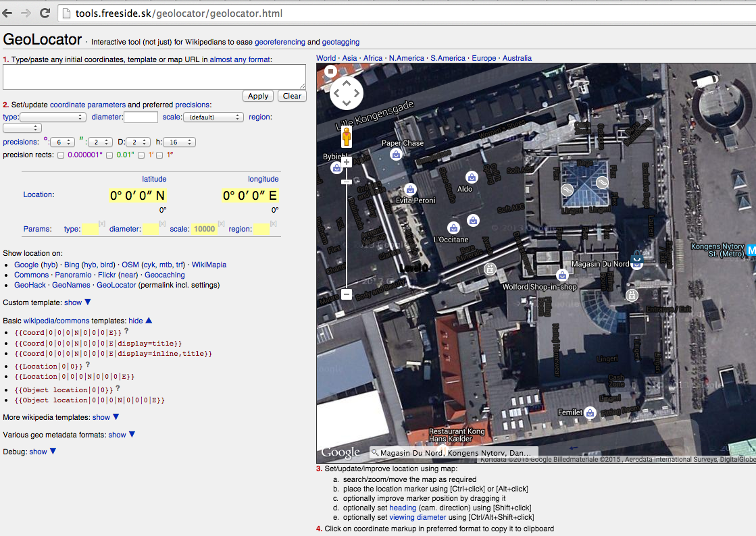Enable the 0.000001° precision rect checkbox
756x536 pixels.
[x=61, y=155]
